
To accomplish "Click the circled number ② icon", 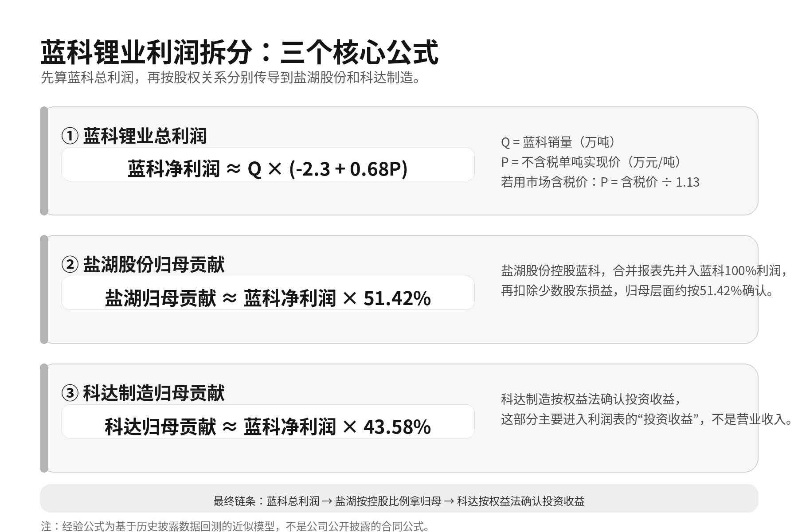I will pos(70,265).
